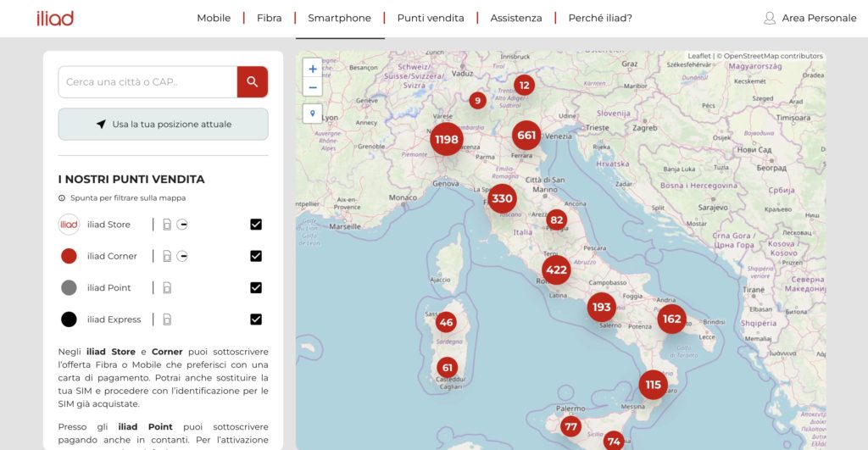Click the iliad logo in header

point(55,19)
